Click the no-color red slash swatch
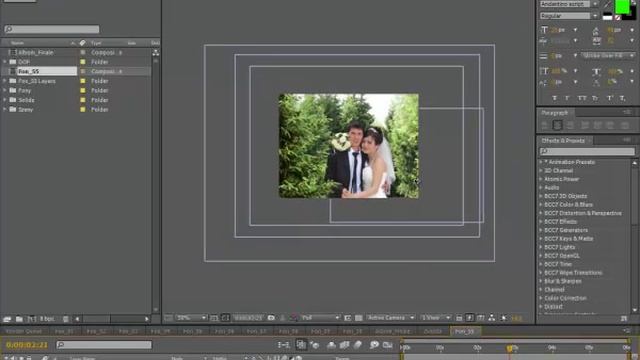Viewport: 640px width, 360px height. [x=617, y=18]
